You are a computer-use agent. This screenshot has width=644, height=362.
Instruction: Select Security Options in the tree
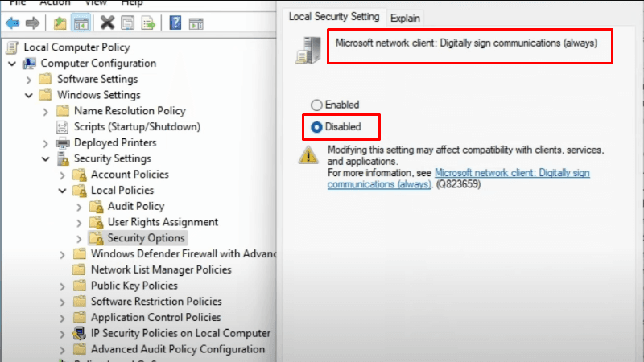click(x=146, y=238)
